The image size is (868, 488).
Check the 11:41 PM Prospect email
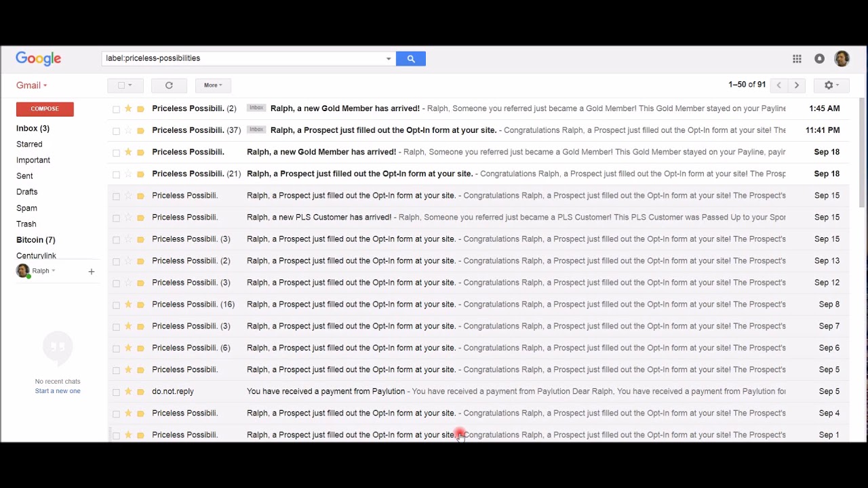(x=116, y=131)
